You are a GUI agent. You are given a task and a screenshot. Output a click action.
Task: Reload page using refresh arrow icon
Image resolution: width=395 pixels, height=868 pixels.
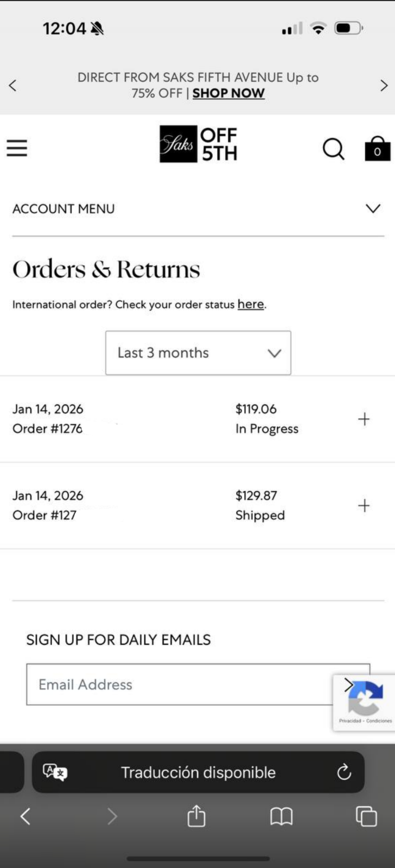[x=344, y=772]
